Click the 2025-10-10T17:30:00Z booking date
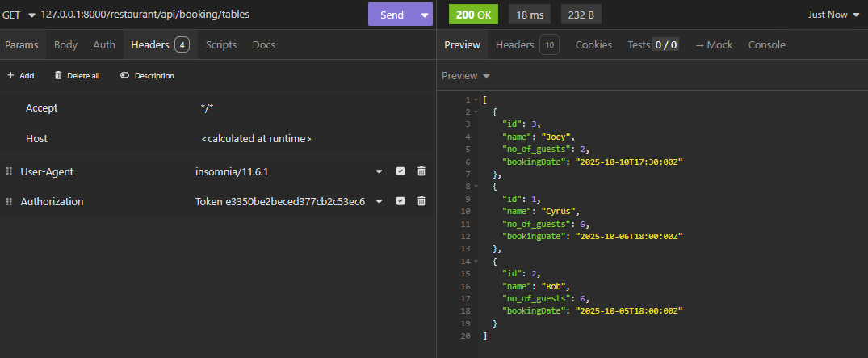Image resolution: width=868 pixels, height=358 pixels. pos(629,162)
